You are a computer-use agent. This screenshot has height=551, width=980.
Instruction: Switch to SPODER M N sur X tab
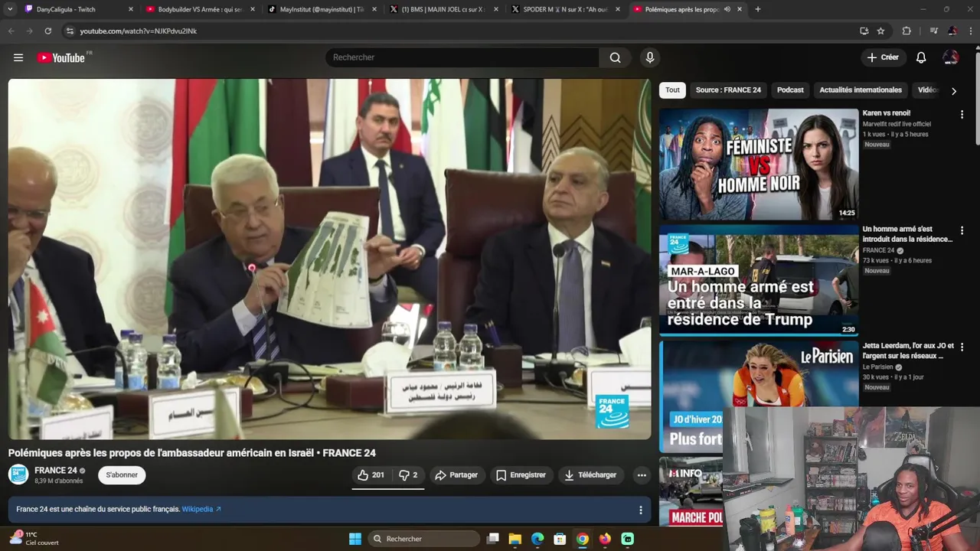tap(565, 9)
